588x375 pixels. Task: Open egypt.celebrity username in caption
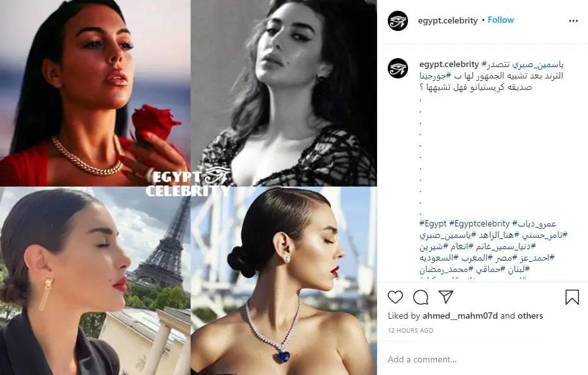coord(449,65)
